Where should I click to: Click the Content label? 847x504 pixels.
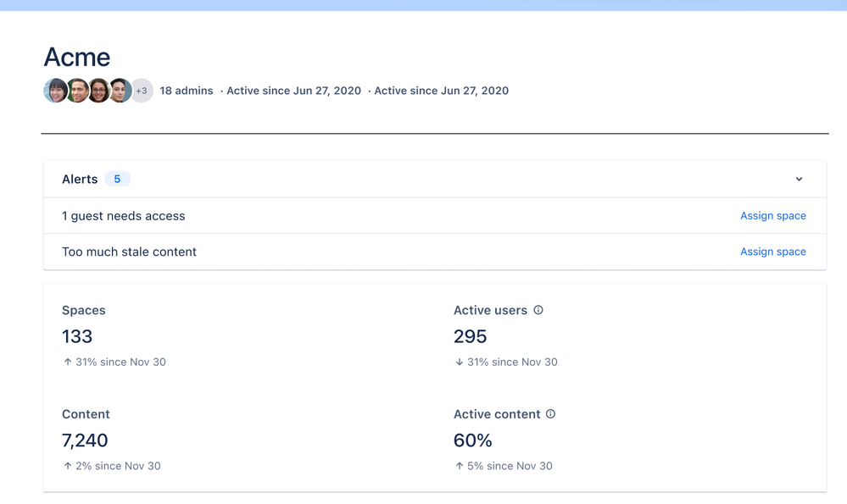click(86, 414)
